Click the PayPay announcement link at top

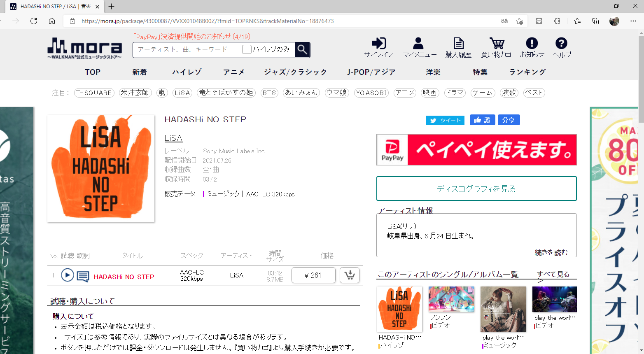click(191, 37)
